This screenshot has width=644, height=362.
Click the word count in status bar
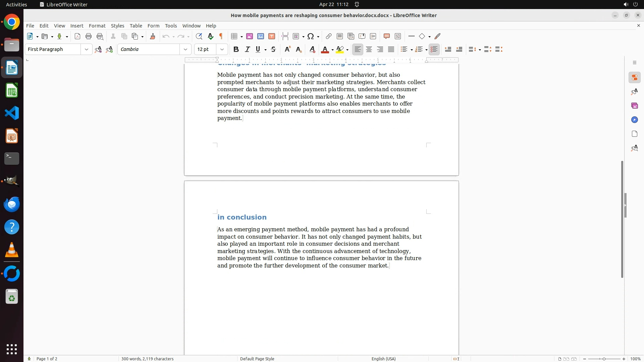(x=147, y=359)
